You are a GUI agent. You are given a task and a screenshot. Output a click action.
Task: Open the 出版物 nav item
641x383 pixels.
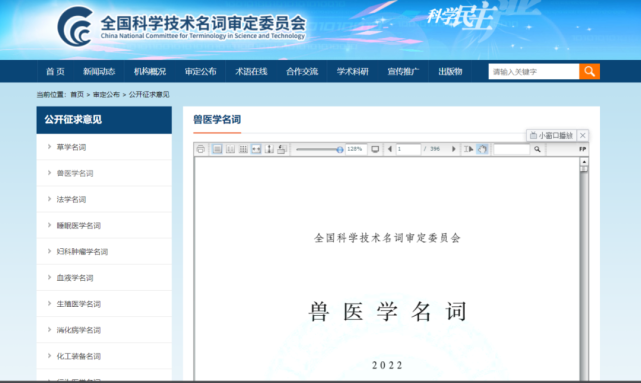tap(450, 72)
